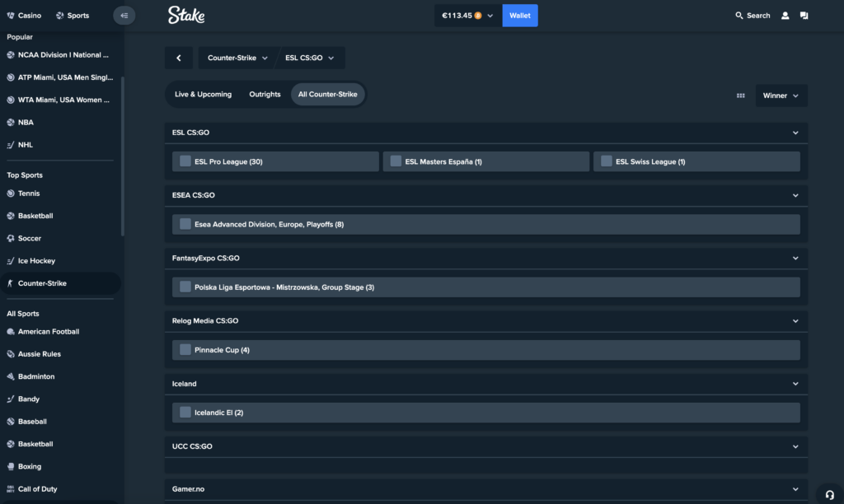Toggle the Gamer.no section chevron

pyautogui.click(x=795, y=489)
